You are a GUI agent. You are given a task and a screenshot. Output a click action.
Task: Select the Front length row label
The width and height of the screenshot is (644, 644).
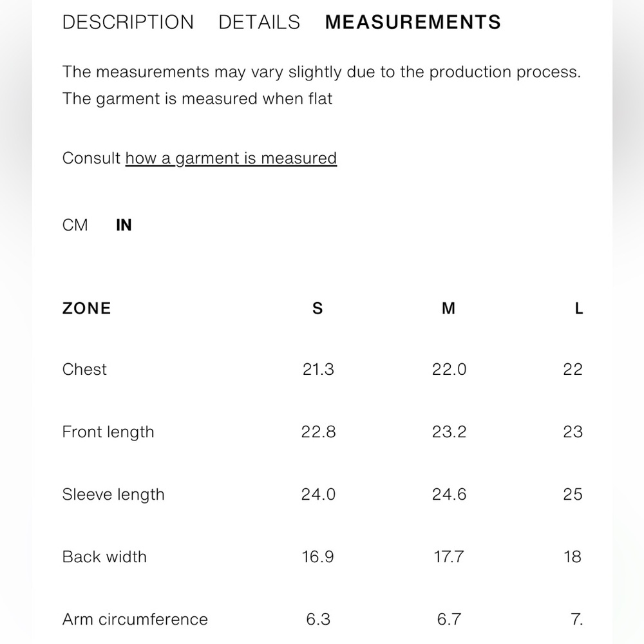click(108, 432)
